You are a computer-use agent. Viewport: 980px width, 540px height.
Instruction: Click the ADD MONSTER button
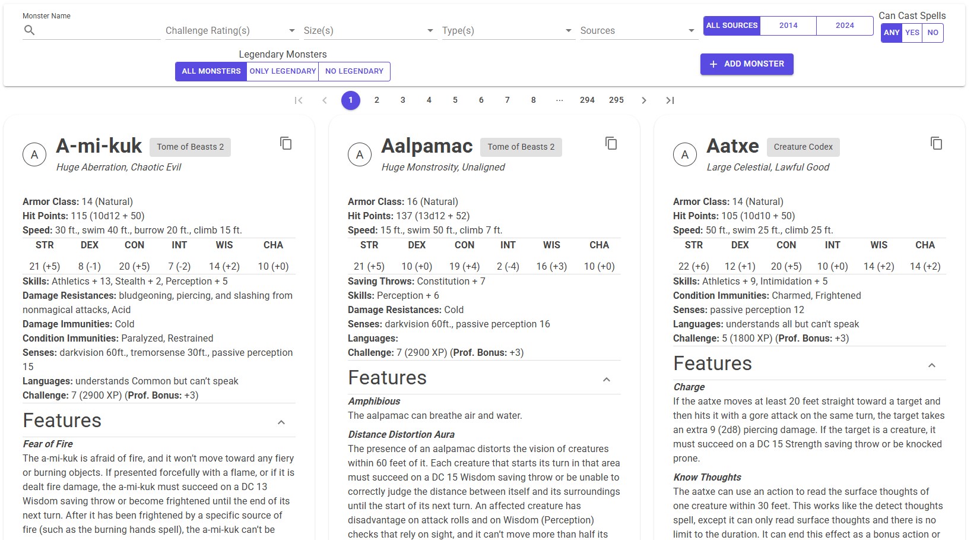[x=746, y=64]
